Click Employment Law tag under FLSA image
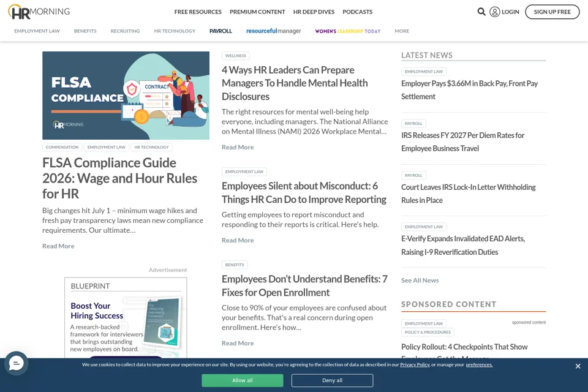 tap(107, 147)
